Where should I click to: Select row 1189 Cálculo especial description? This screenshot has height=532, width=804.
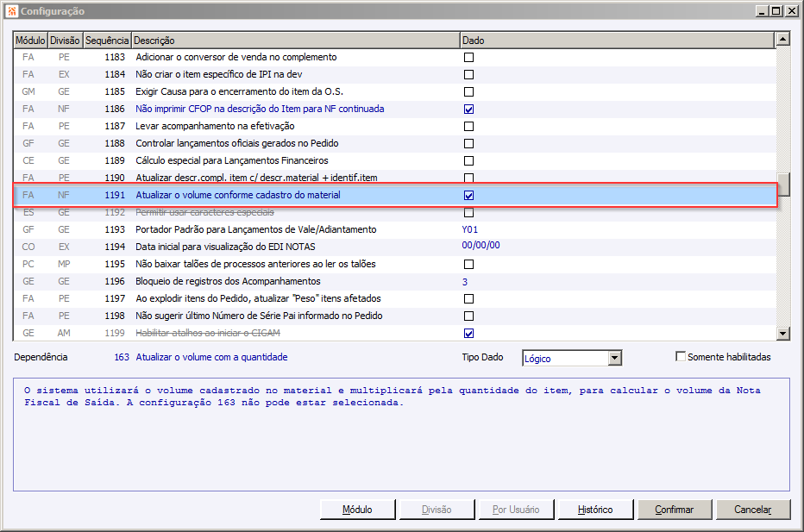click(232, 160)
